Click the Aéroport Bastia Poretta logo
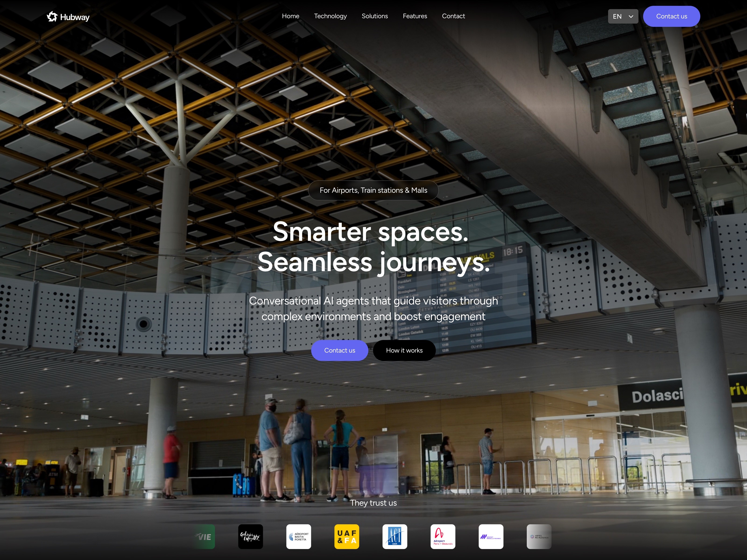 299,536
